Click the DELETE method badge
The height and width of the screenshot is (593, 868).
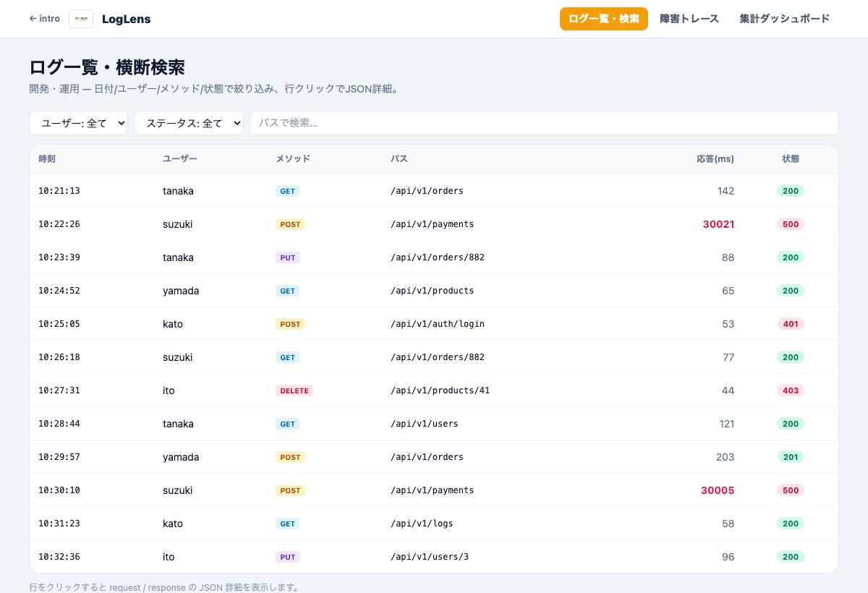(x=294, y=391)
